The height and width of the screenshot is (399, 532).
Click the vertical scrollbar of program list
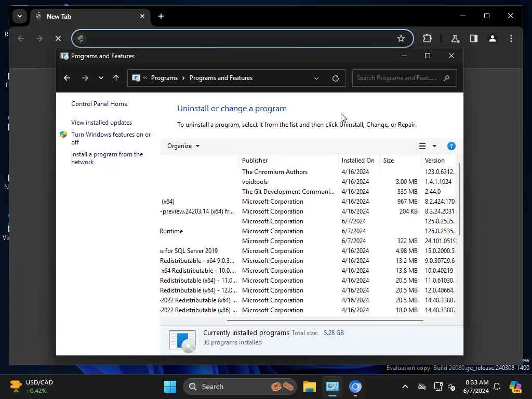coord(459,199)
